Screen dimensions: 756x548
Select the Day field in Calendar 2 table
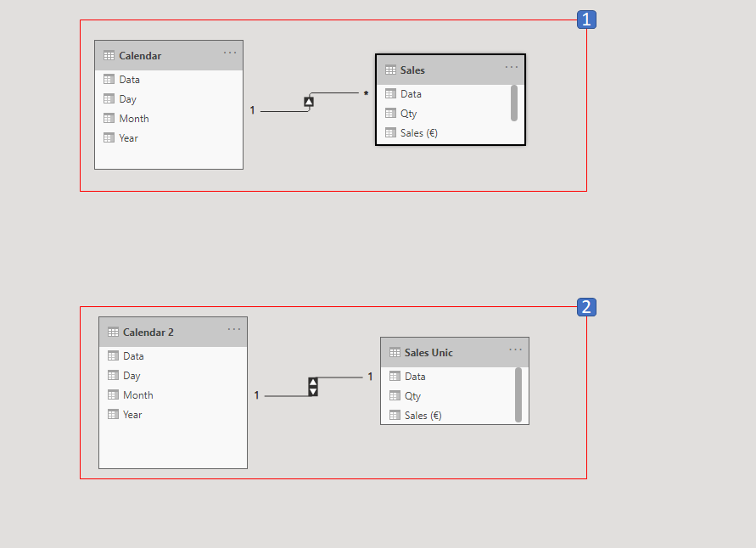[173, 376]
